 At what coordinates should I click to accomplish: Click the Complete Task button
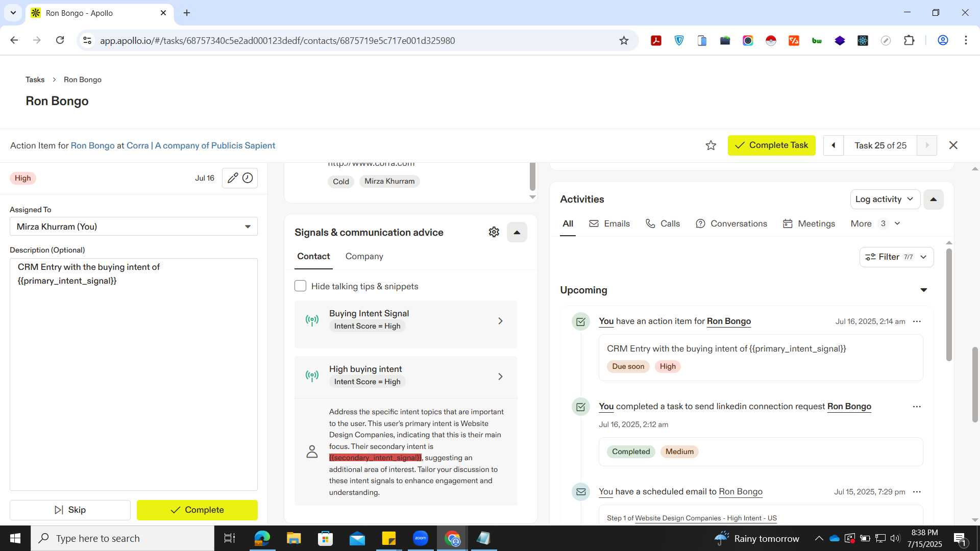pos(771,145)
